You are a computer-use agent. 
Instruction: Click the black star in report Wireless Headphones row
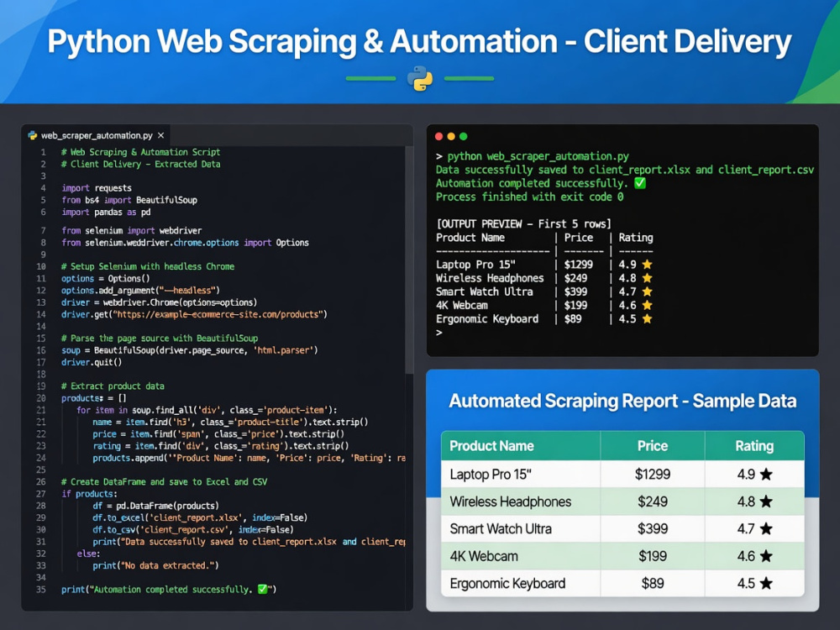tap(767, 501)
